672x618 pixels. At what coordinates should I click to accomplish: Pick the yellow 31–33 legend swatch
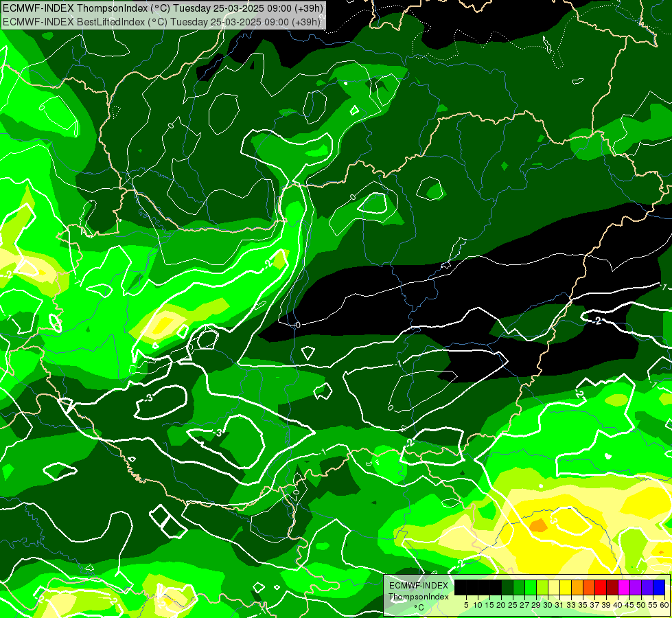[x=566, y=587]
